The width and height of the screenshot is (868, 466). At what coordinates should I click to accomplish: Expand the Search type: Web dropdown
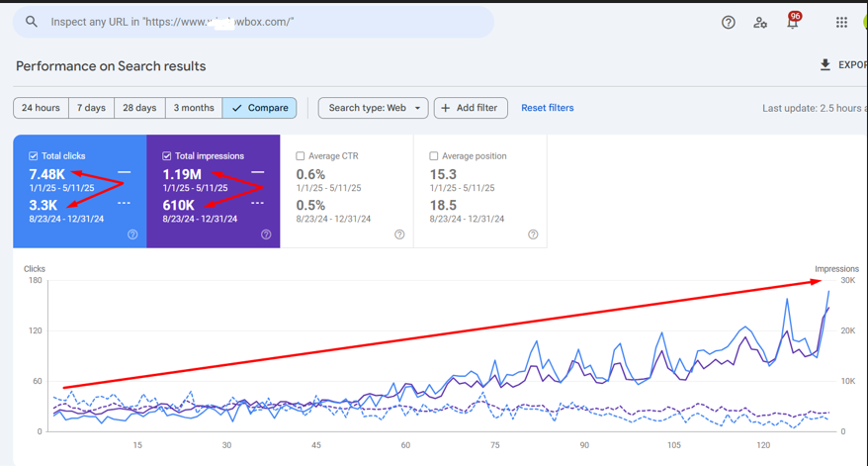pos(375,108)
